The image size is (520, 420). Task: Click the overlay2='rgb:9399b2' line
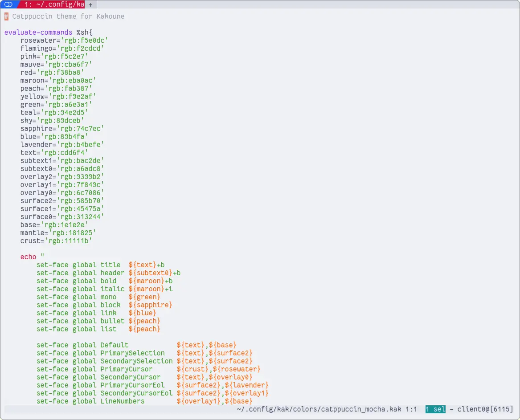(62, 177)
